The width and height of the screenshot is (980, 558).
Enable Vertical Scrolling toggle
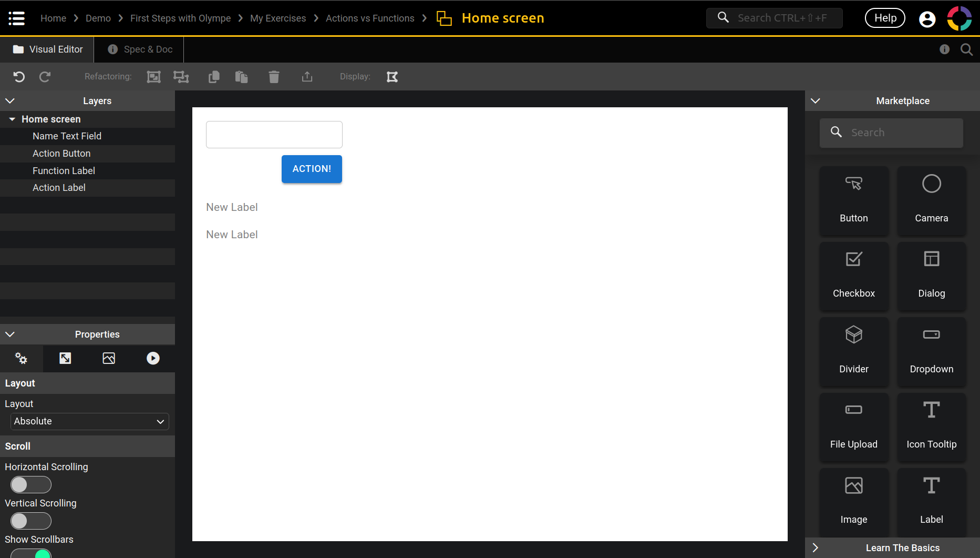pos(31,521)
